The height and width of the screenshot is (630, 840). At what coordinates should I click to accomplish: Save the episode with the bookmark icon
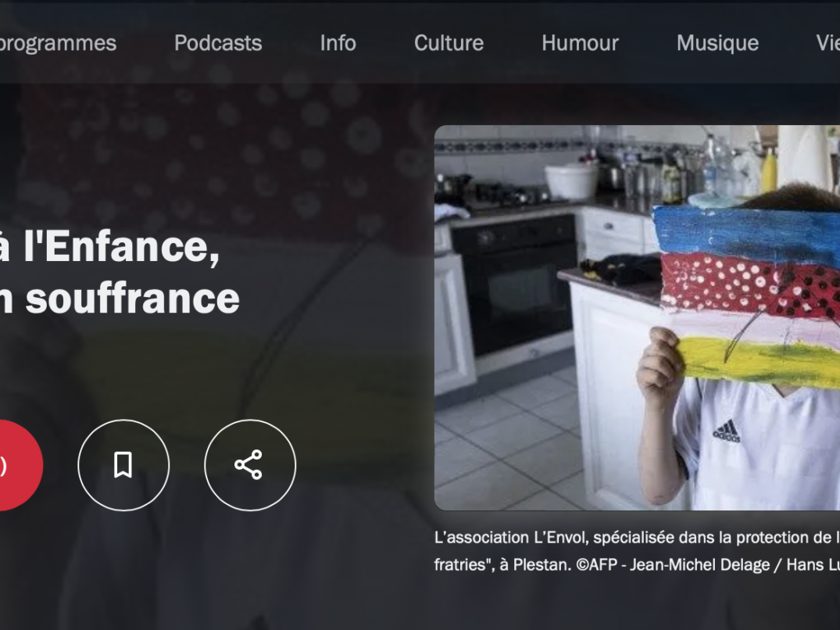coord(123,465)
